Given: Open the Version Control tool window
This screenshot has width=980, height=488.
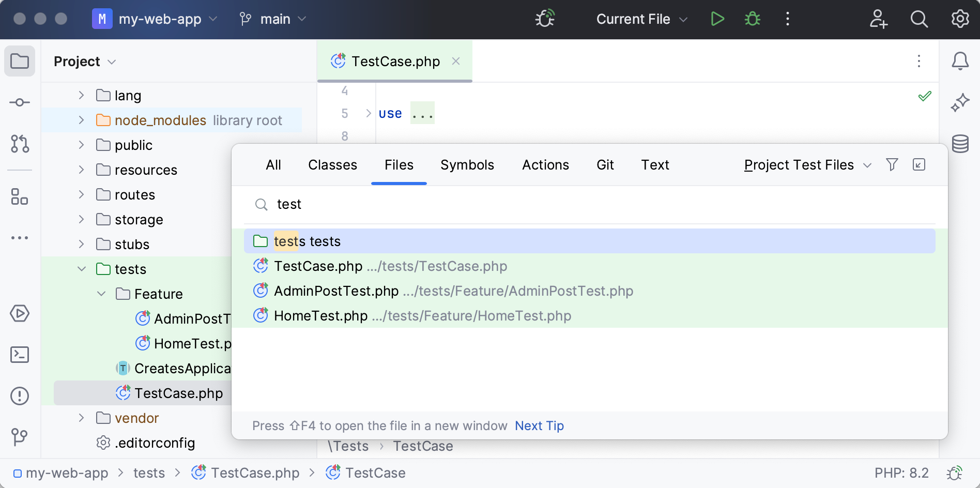Looking at the screenshot, I should pos(19,437).
